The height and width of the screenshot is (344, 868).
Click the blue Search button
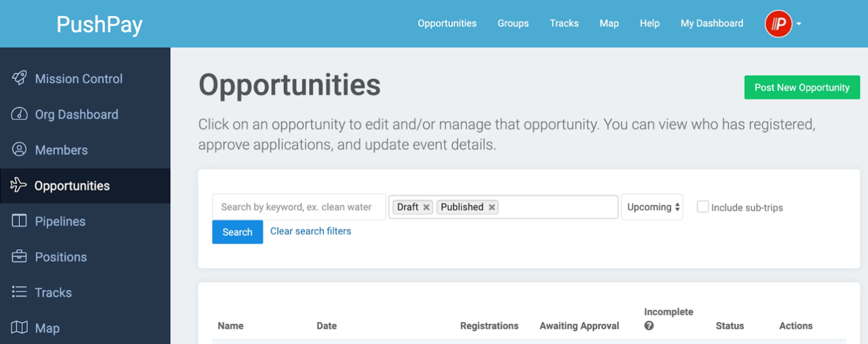click(237, 232)
